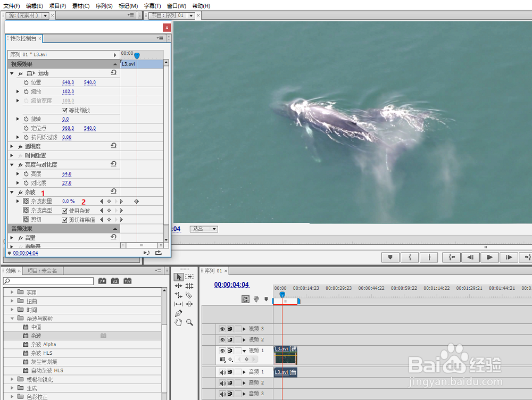Toggle 使用杂波 checkbox
Image resolution: width=532 pixels, height=400 pixels.
click(x=64, y=211)
